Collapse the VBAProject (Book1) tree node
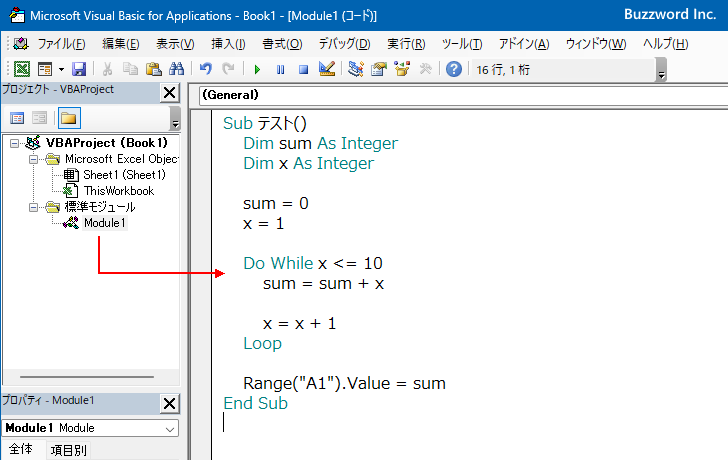Image resolution: width=728 pixels, height=460 pixels. click(x=15, y=143)
